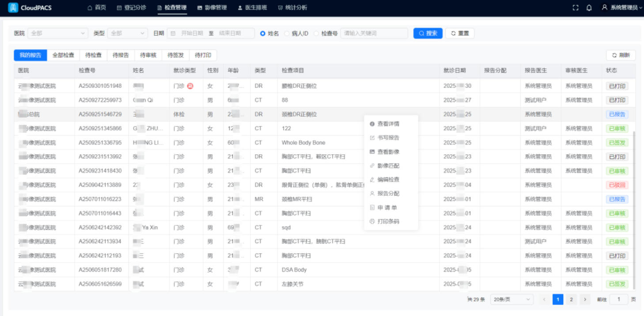Viewport: 644px width, 316px height.
Task: Click the red emergency badge beside 门诊
Action: (190, 86)
